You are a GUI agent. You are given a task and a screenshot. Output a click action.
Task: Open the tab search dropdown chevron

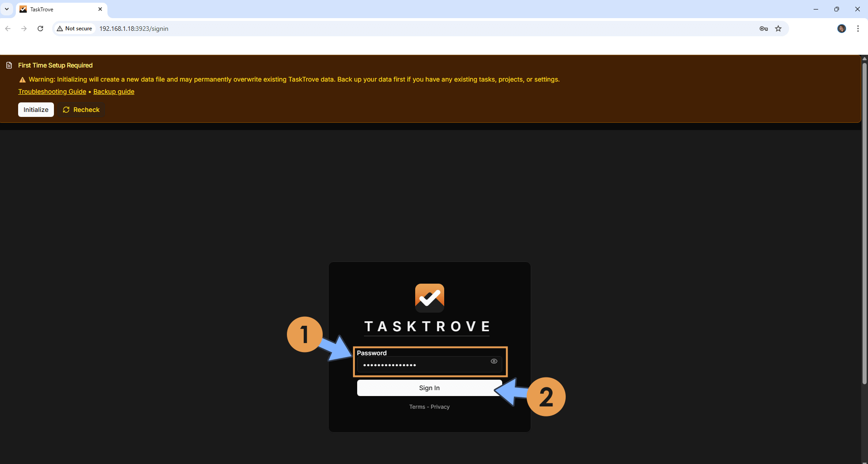(6, 9)
